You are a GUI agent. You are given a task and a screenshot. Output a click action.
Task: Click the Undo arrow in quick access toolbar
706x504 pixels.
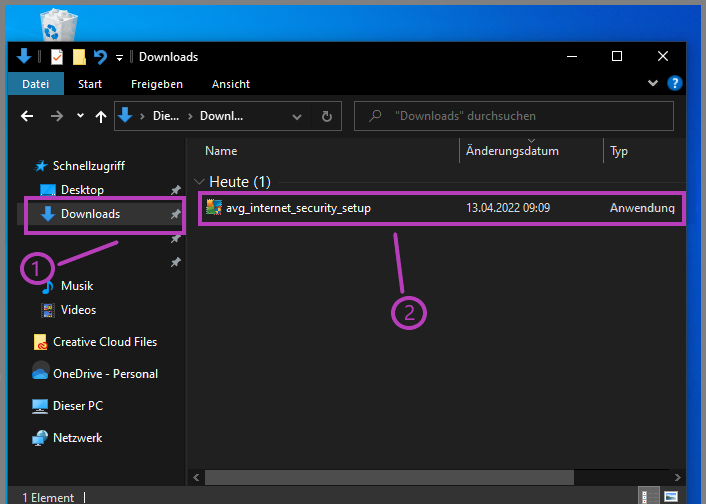point(100,57)
